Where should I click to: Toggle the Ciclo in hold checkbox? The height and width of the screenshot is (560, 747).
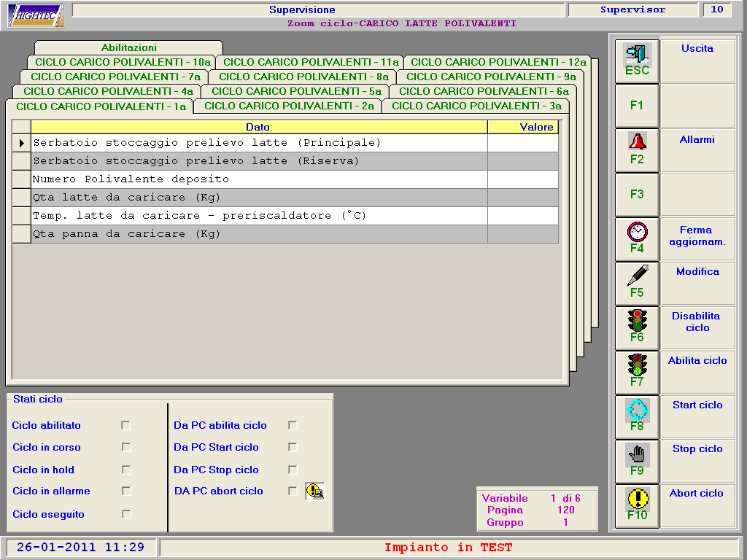click(x=125, y=470)
